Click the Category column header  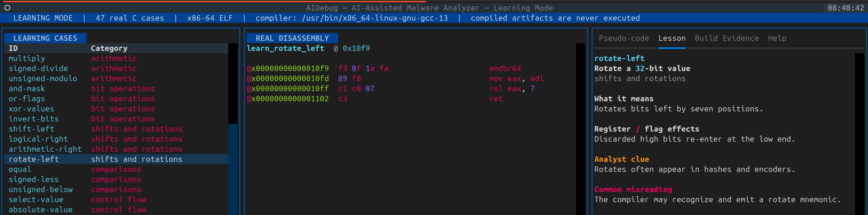[x=109, y=48]
